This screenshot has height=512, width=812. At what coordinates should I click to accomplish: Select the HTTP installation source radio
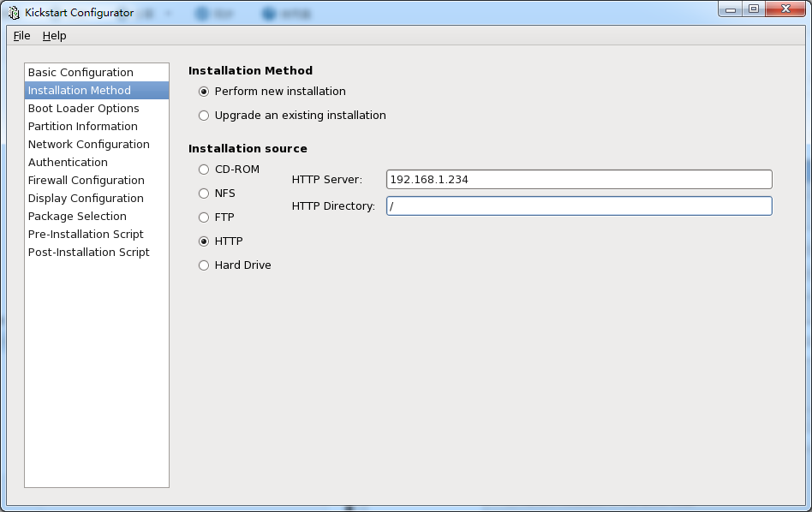pos(204,241)
